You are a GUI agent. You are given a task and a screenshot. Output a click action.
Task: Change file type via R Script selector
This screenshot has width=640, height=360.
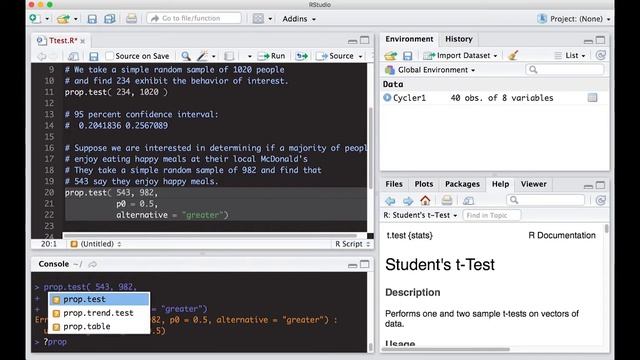352,244
